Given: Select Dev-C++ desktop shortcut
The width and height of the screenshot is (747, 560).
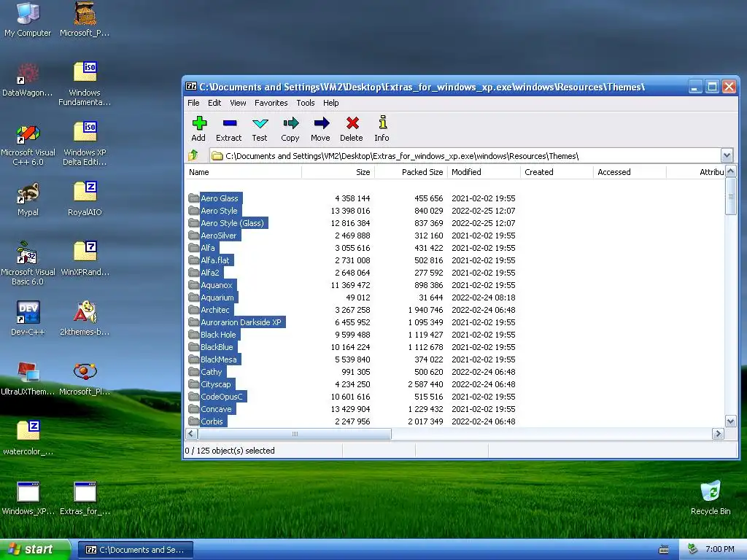Looking at the screenshot, I should coord(28,318).
